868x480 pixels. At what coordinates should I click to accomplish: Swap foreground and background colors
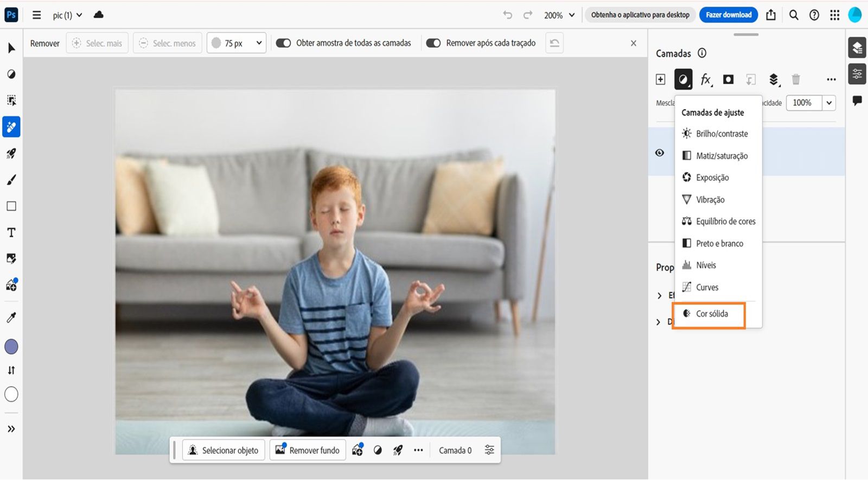click(x=11, y=370)
